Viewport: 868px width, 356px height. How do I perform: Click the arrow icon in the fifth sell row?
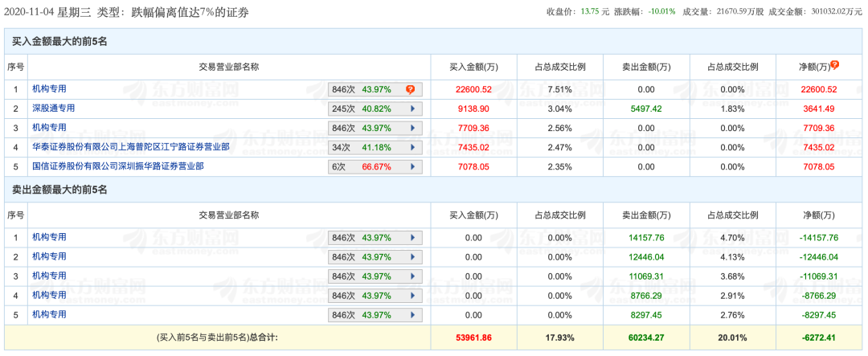pos(412,315)
